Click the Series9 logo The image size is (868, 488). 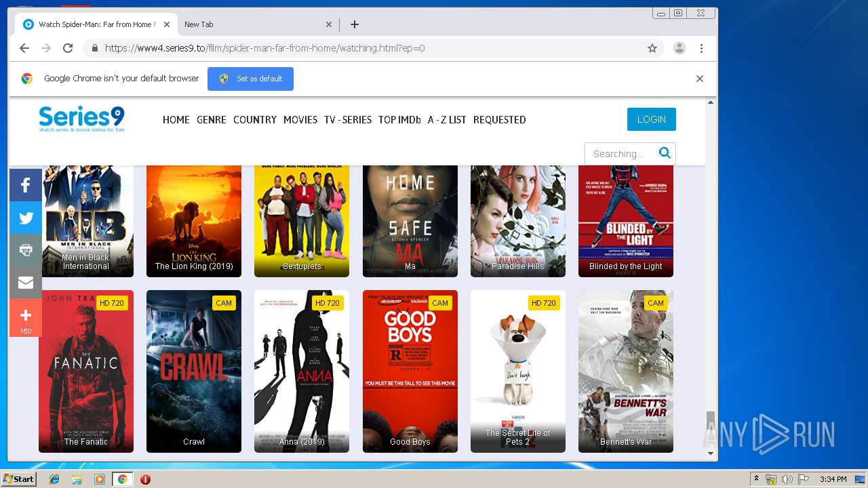pos(81,119)
